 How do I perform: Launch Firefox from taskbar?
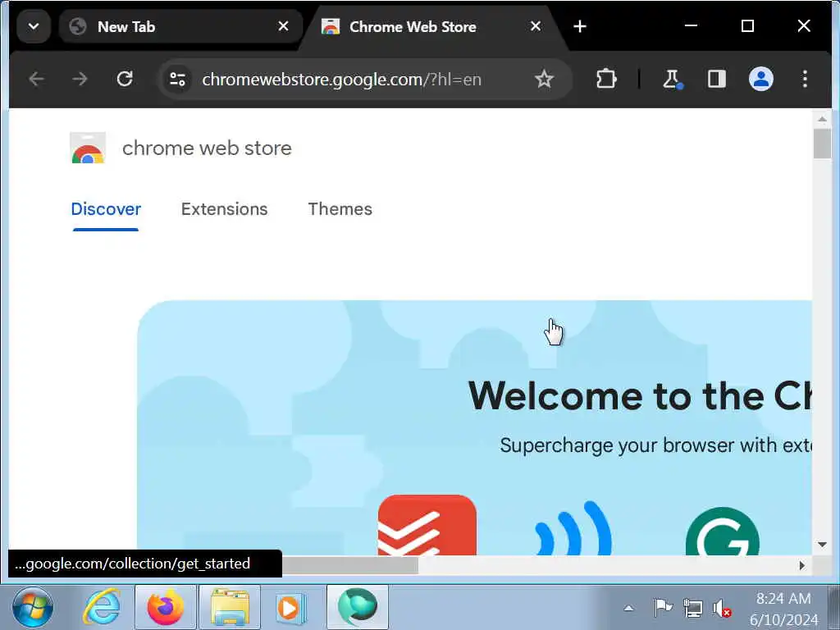pos(165,608)
